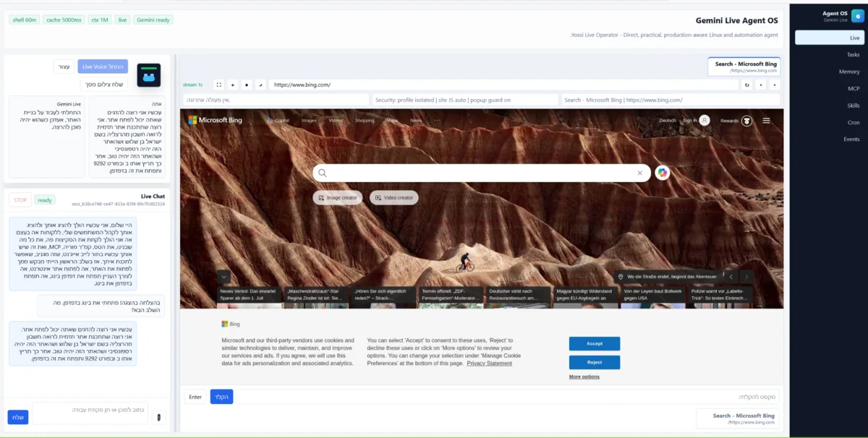Click the chat message input field
Viewport: 868px width, 438px height.
(x=90, y=413)
